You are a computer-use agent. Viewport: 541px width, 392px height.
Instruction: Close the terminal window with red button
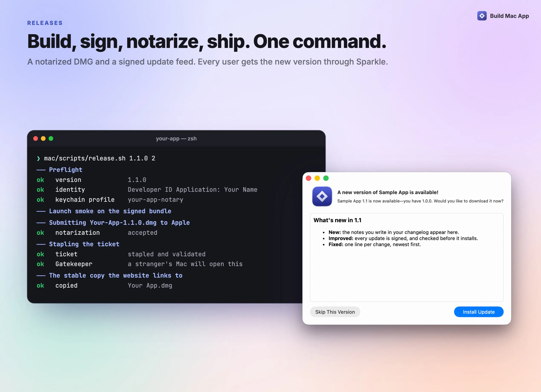tap(36, 139)
